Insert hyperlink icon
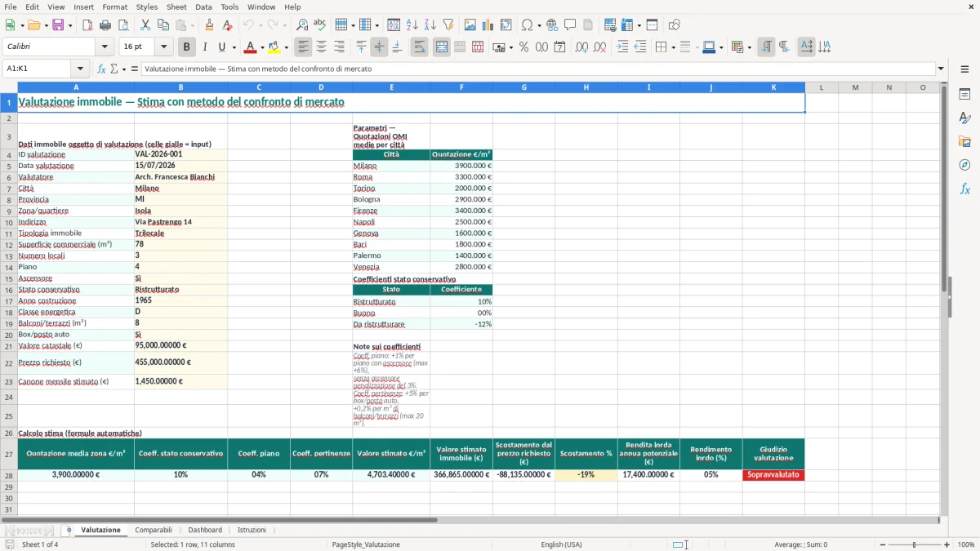Viewport: 980px width, 551px height. tap(552, 25)
